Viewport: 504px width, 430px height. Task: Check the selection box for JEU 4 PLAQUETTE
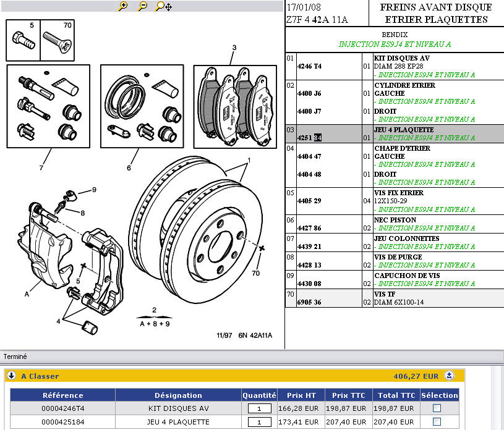[x=437, y=422]
